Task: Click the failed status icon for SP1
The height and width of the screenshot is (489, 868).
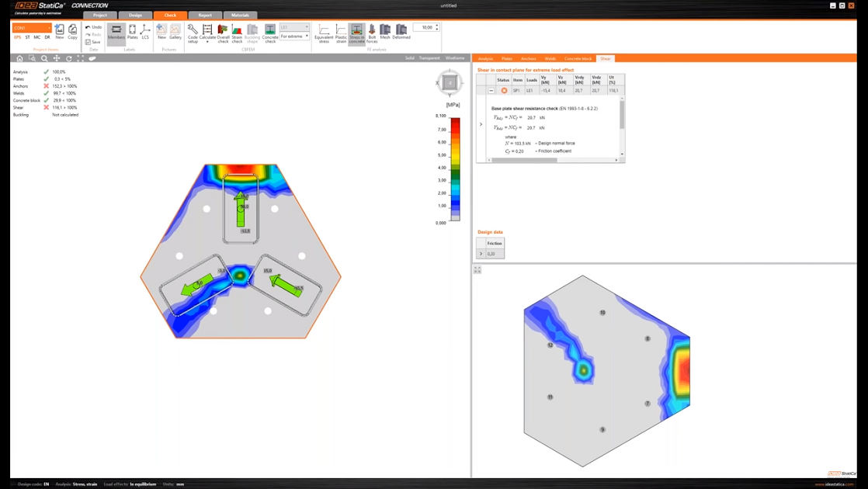Action: click(504, 90)
